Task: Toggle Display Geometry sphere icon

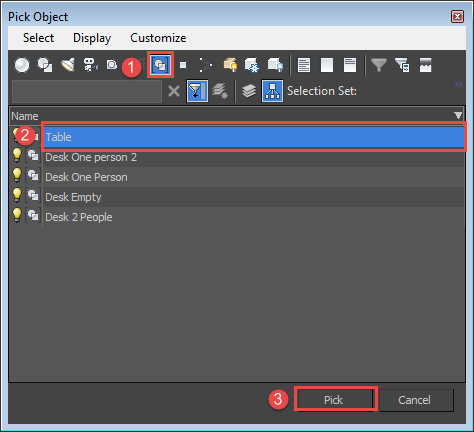Action: (22, 65)
